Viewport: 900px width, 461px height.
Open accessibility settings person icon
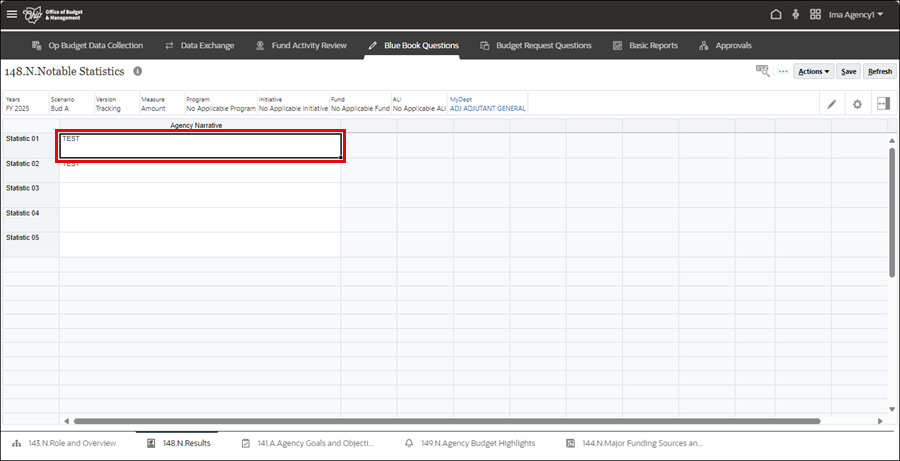(x=796, y=15)
